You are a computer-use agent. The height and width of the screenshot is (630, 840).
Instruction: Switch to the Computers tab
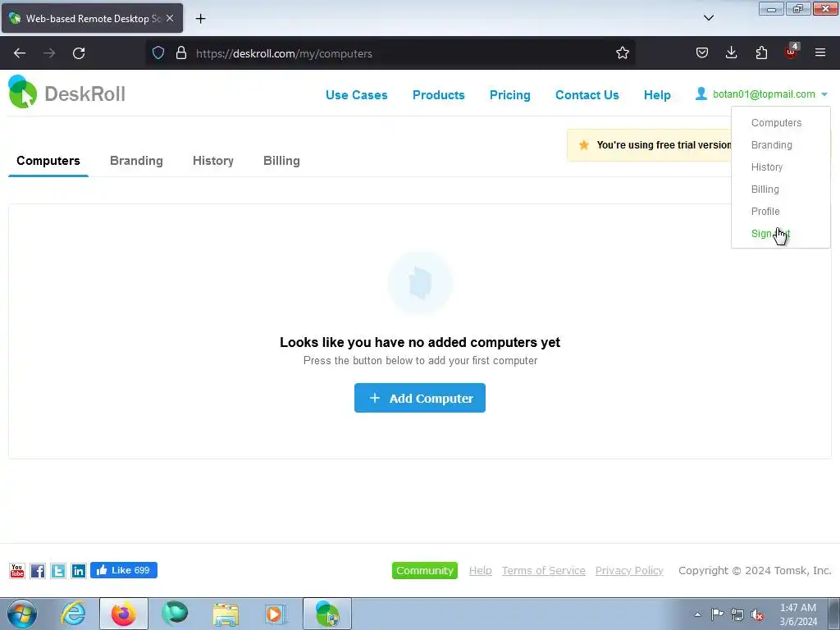point(48,161)
